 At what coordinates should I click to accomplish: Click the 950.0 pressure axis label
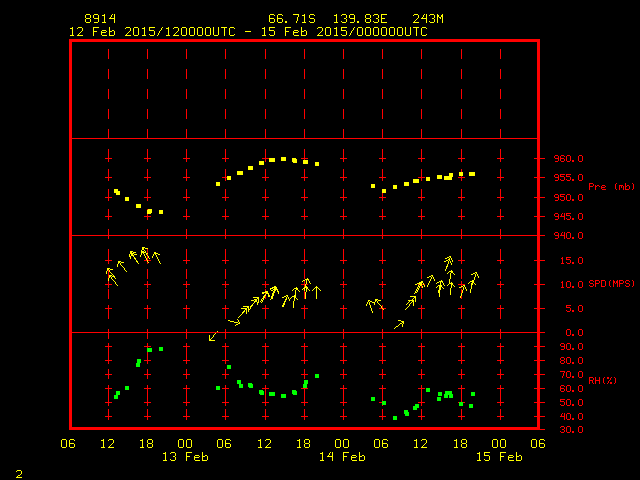click(569, 198)
